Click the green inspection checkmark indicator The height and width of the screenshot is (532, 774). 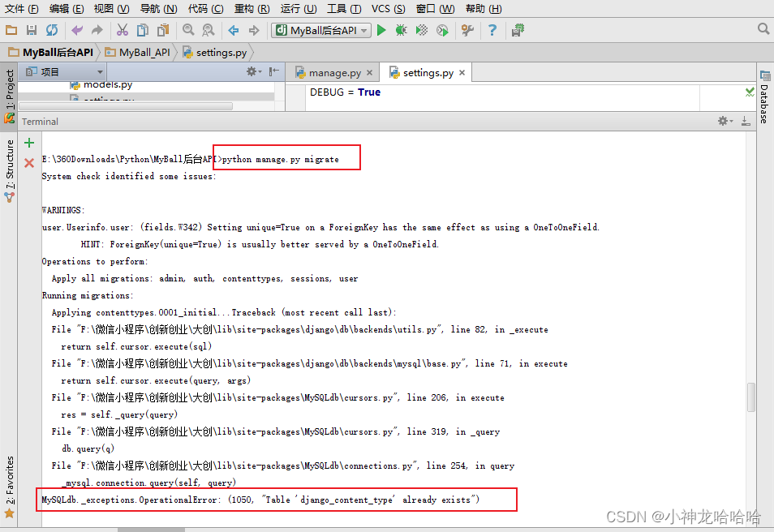pyautogui.click(x=750, y=92)
